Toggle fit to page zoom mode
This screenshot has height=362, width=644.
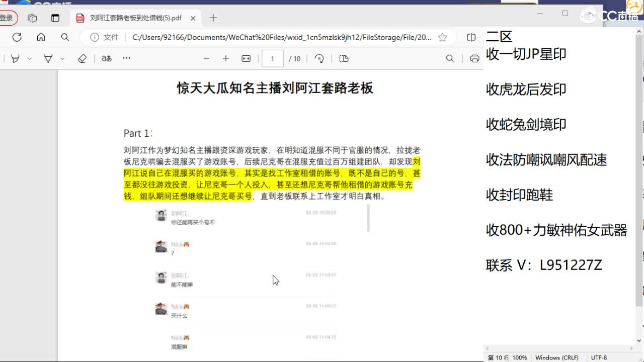pos(246,58)
